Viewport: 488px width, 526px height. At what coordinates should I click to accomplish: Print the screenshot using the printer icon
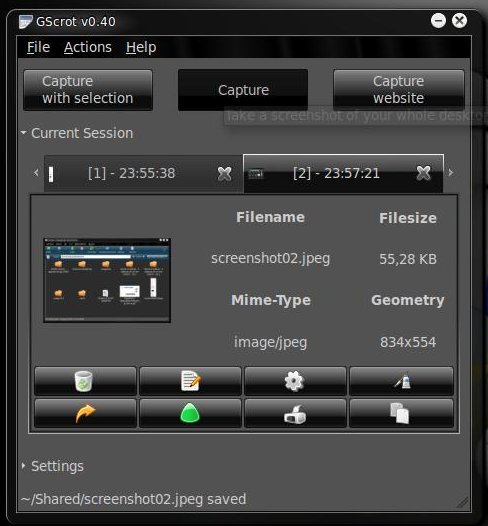click(295, 413)
